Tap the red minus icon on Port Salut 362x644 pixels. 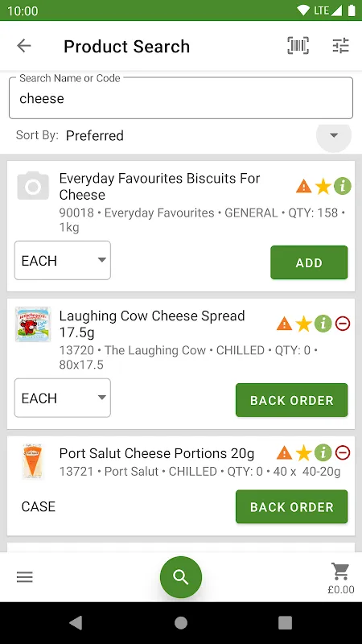(x=343, y=452)
